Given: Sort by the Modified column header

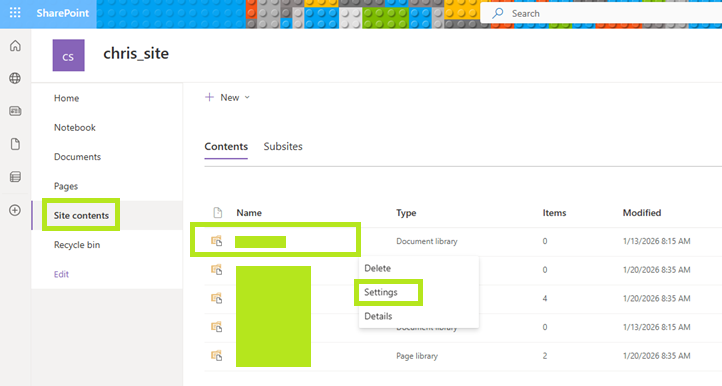Looking at the screenshot, I should [642, 212].
